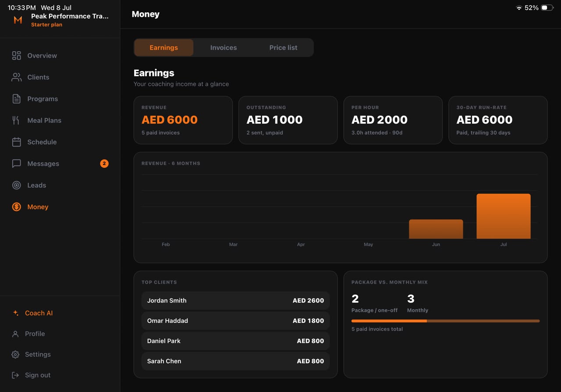
Task: Click the Sign out arrow icon
Action: 15,375
